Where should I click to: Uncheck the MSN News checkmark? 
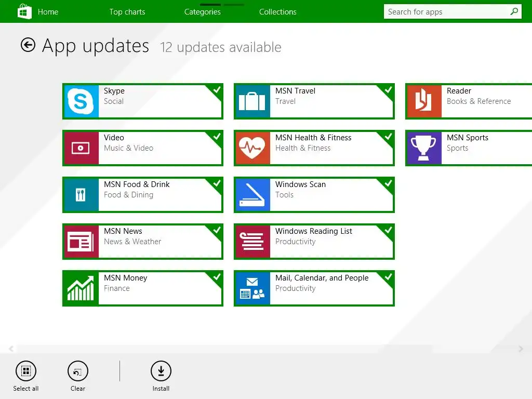point(217,230)
